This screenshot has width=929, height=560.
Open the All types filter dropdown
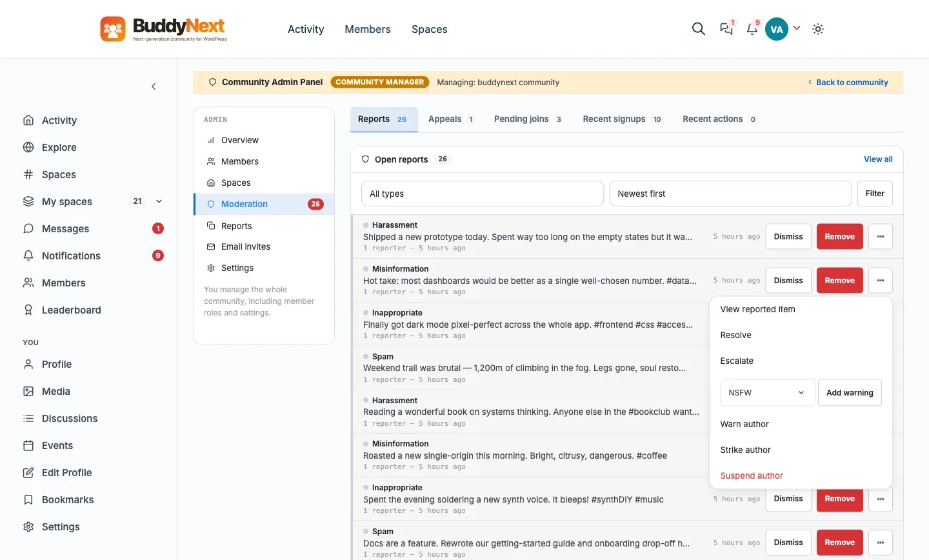click(483, 194)
